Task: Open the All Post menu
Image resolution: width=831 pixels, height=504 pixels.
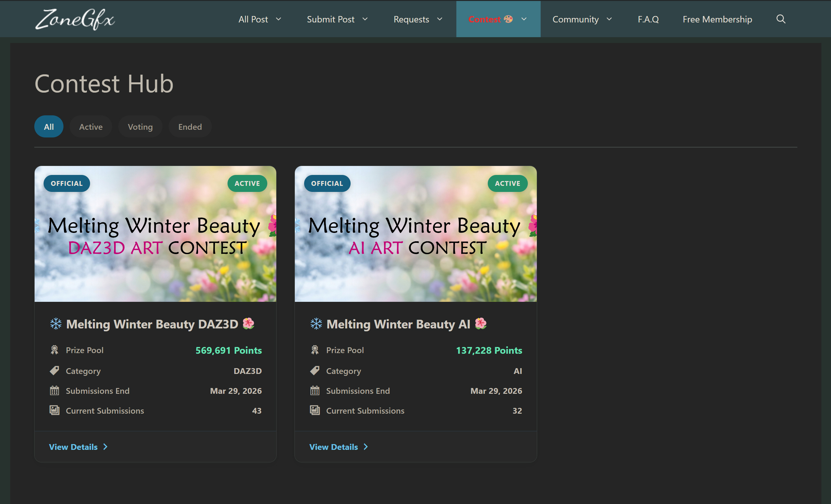Action: tap(253, 19)
